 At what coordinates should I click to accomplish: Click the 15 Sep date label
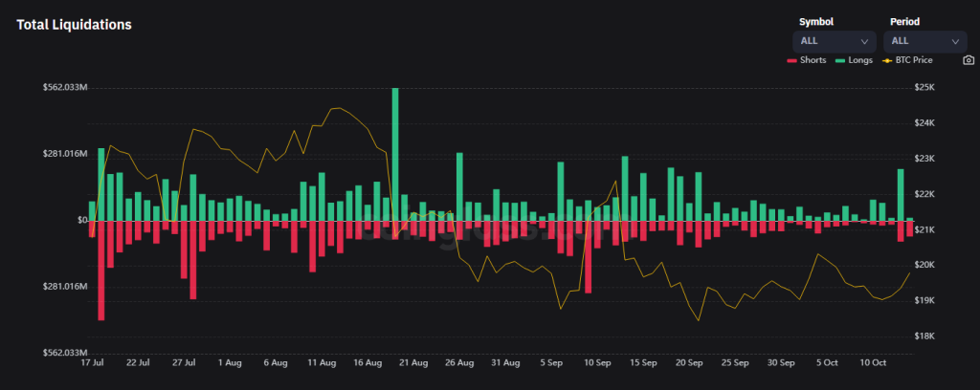[643, 362]
